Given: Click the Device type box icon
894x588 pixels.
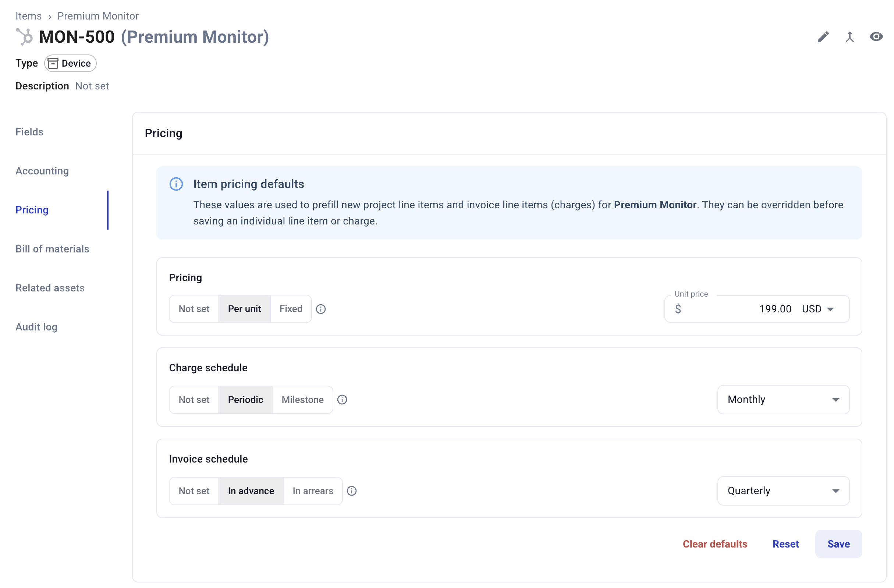Looking at the screenshot, I should 53,63.
